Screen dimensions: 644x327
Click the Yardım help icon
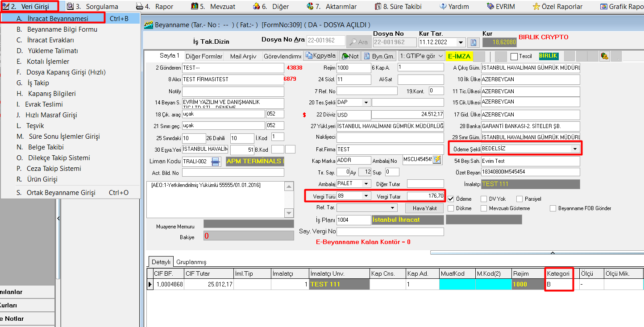click(444, 6)
